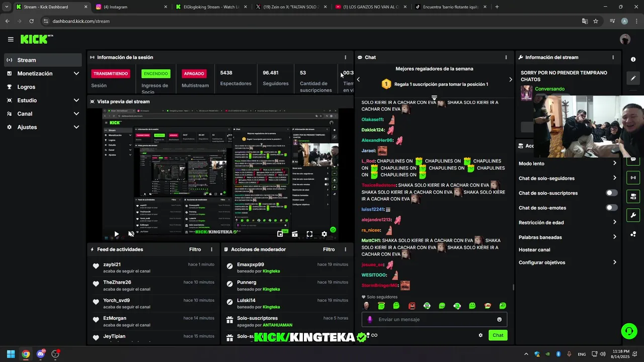Click the pencil edit icon in right toolbar
644x362 pixels.
[x=633, y=78]
